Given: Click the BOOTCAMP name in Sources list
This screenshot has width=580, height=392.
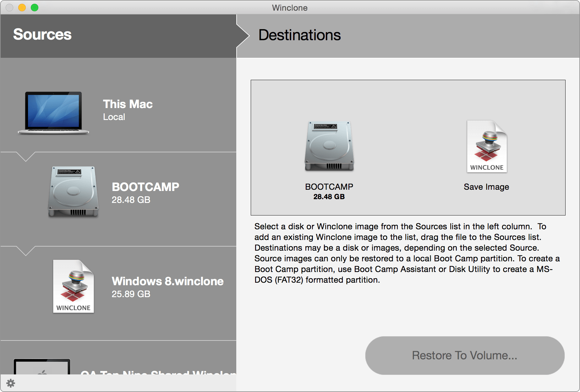Looking at the screenshot, I should (x=145, y=187).
